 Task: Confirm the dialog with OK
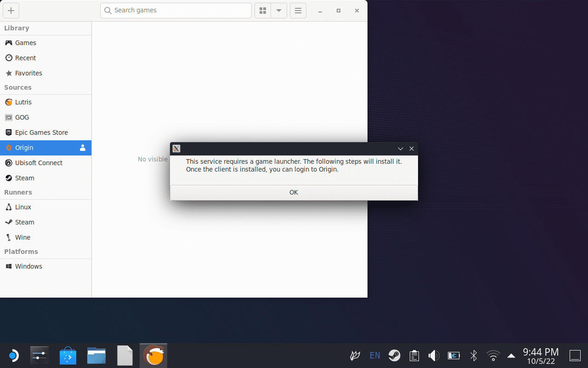pyautogui.click(x=294, y=192)
